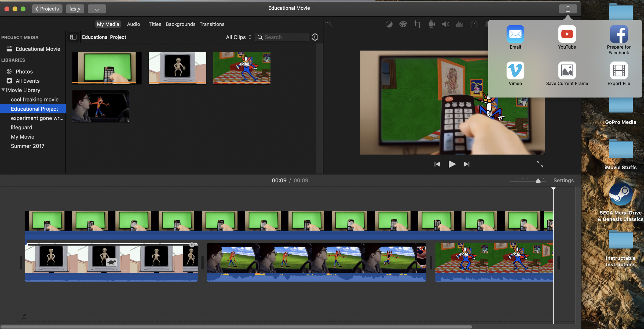Open the Audio media tab
Viewport: 644px width, 329px height.
(x=133, y=24)
